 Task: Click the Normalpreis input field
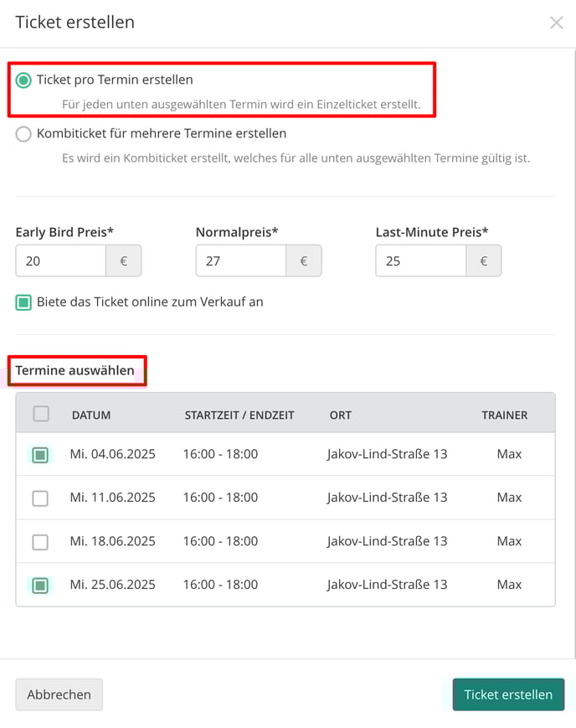point(241,261)
